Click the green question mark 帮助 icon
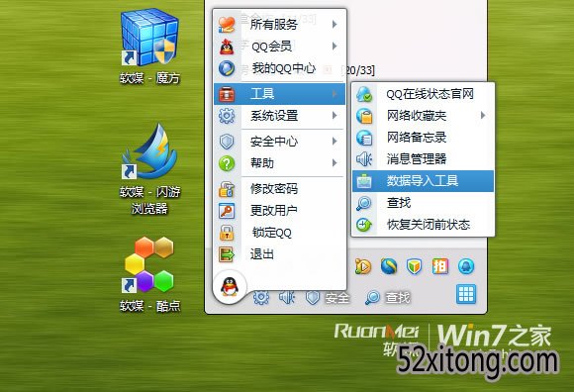The image size is (574, 392). [x=227, y=163]
